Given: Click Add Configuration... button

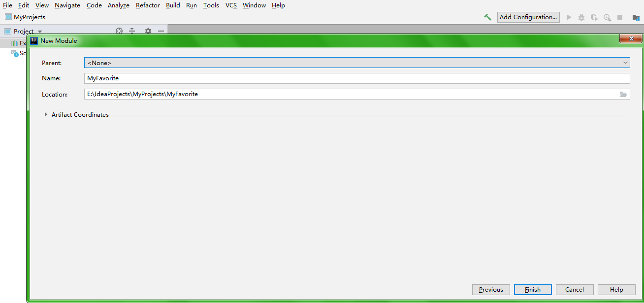Looking at the screenshot, I should (528, 17).
